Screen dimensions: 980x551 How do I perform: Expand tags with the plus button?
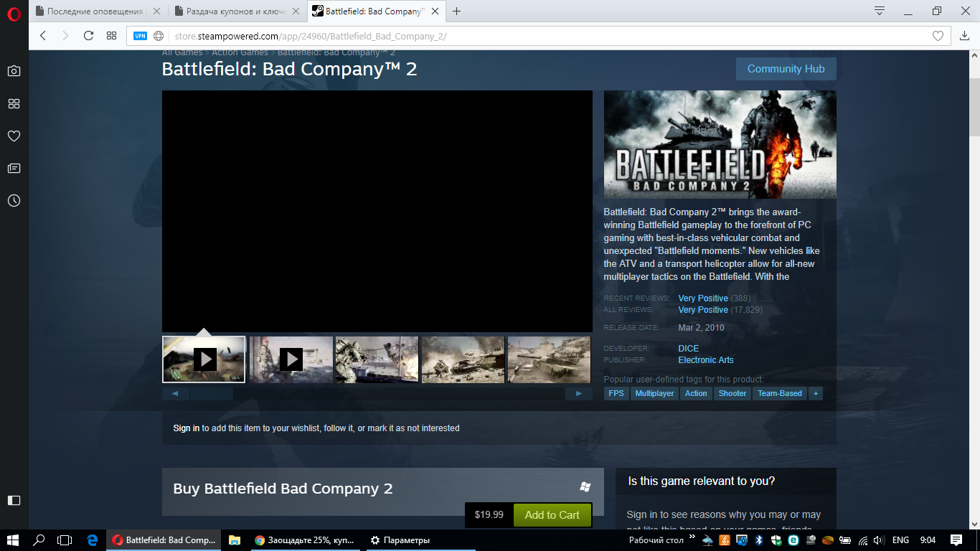[816, 393]
